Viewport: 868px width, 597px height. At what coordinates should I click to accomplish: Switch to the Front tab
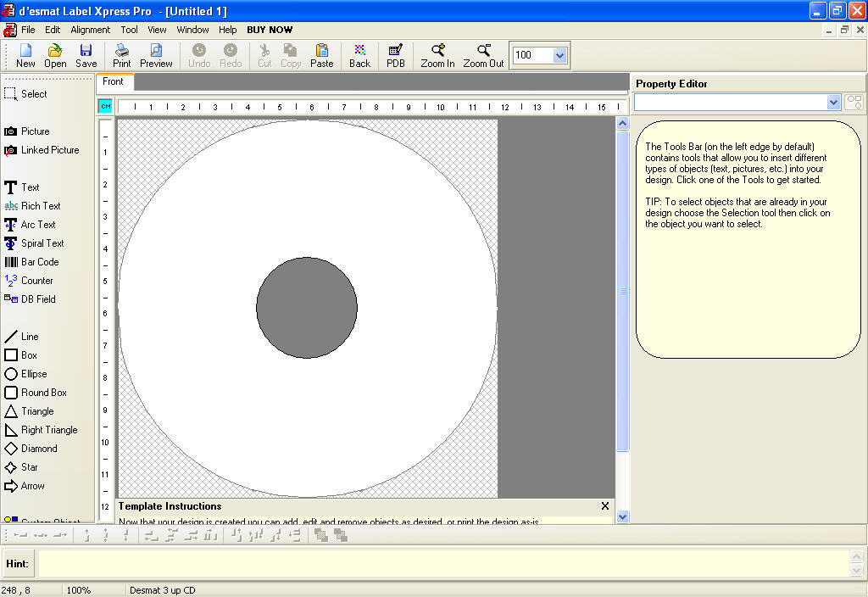click(x=114, y=82)
